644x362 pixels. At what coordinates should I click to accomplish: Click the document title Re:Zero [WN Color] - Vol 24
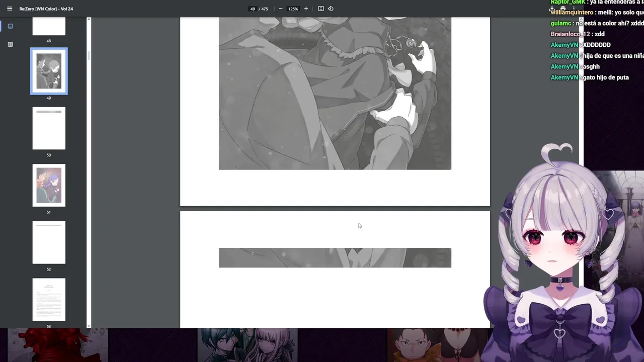pos(46,9)
